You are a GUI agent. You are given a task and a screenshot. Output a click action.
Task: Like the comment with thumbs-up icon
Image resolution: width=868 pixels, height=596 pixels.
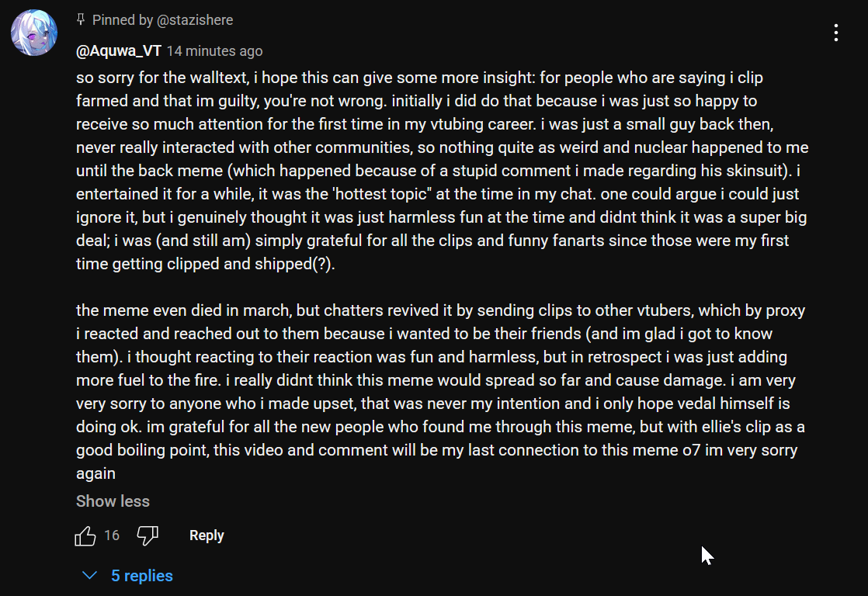point(85,535)
